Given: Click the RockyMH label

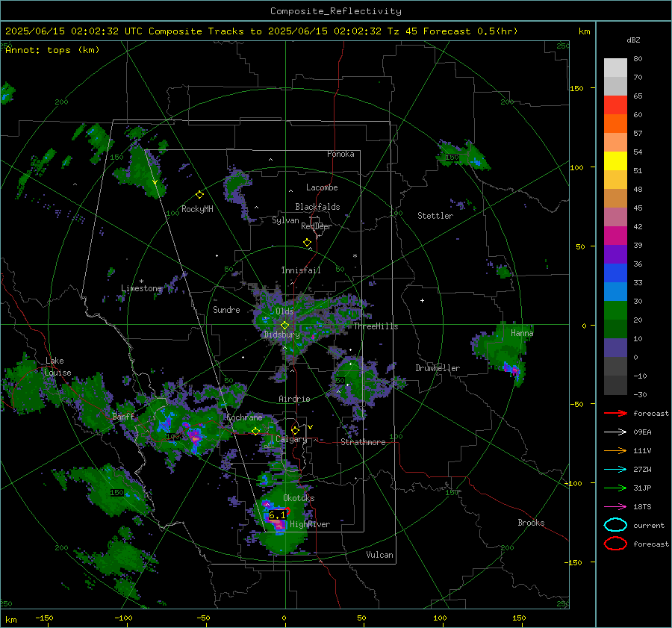Looking at the screenshot, I should coord(197,209).
